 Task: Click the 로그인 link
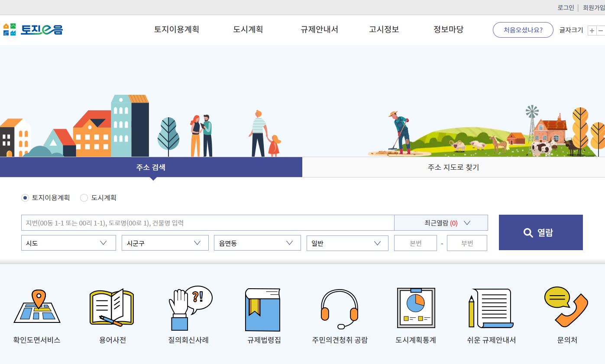click(x=566, y=7)
